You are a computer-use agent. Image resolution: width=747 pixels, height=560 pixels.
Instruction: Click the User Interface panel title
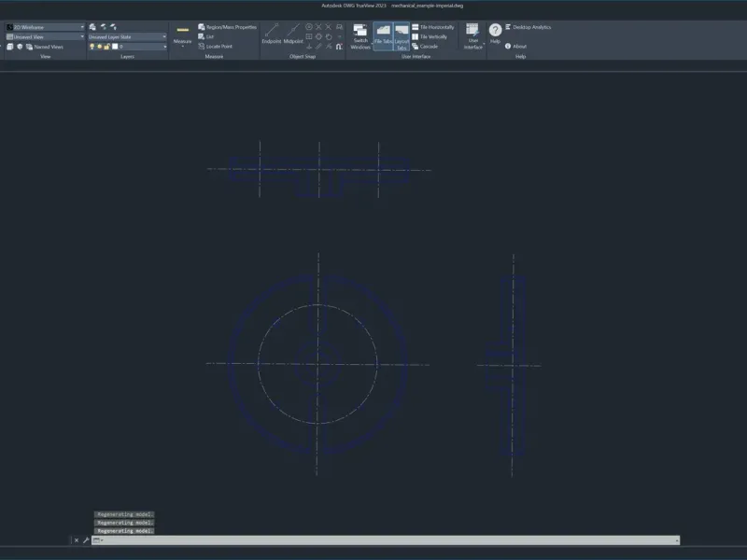(416, 56)
